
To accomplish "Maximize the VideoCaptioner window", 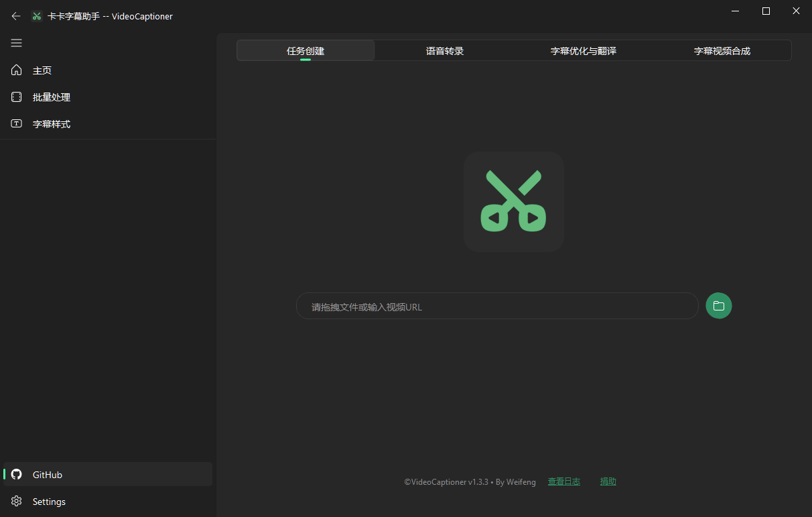I will coord(766,11).
